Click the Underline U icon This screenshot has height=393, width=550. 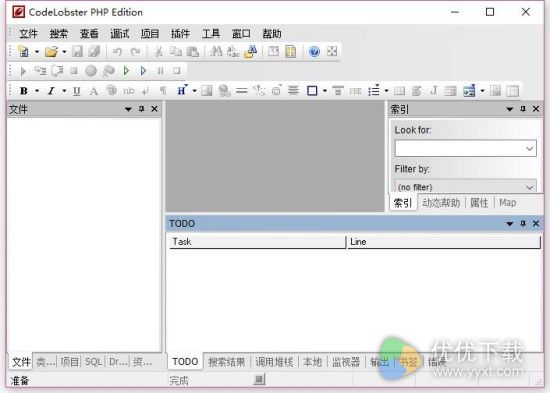[x=76, y=91]
